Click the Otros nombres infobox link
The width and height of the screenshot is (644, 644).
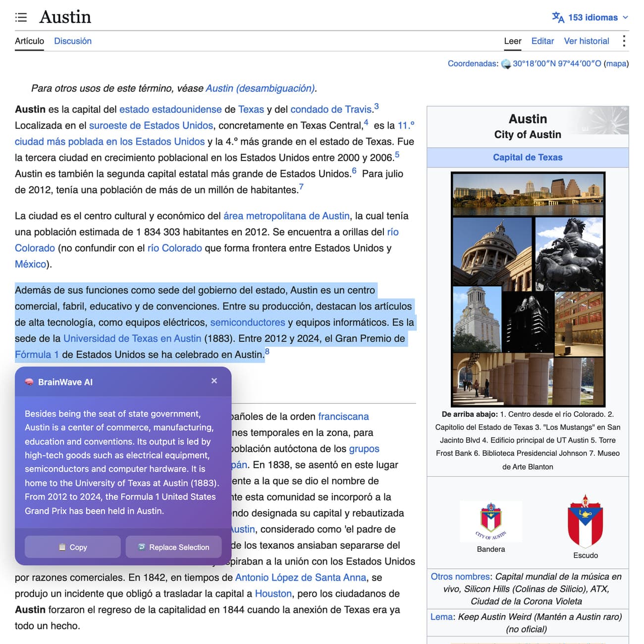[x=460, y=577]
